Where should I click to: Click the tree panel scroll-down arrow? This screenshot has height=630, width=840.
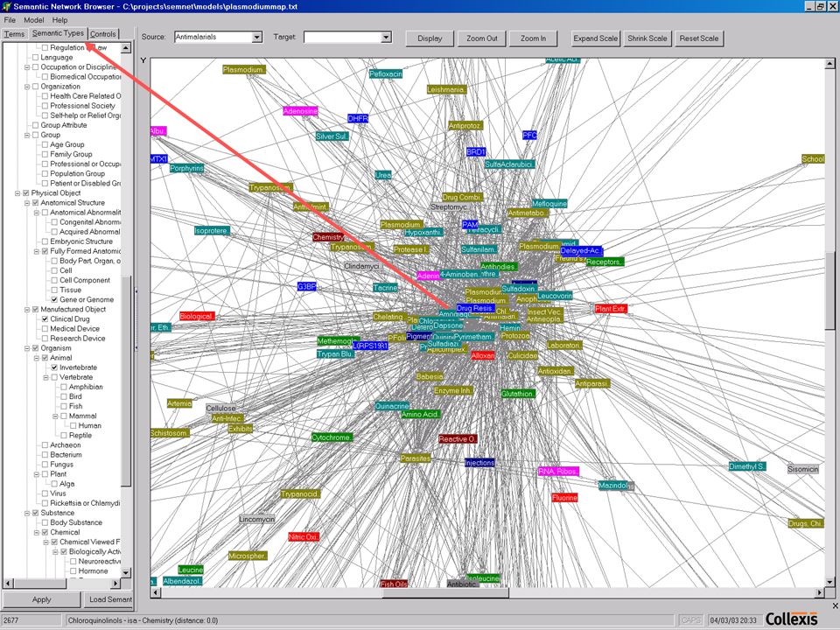tap(126, 572)
